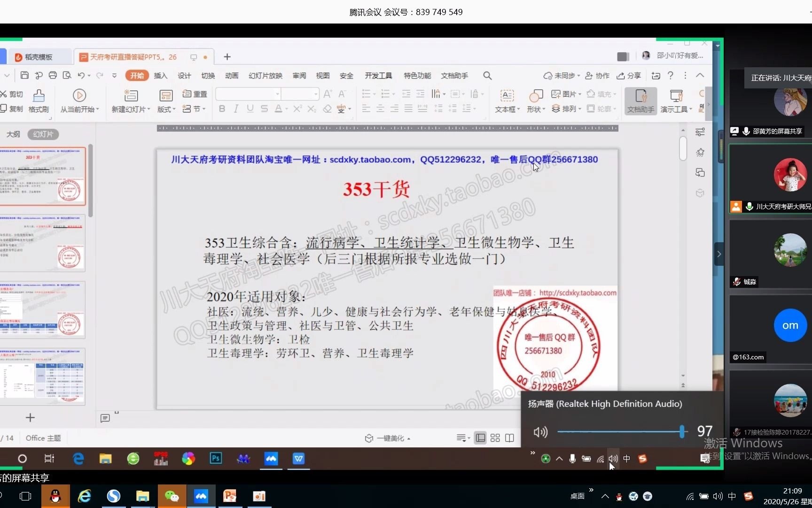Click the 未同步 sync status button
This screenshot has width=812, height=508.
pos(561,75)
